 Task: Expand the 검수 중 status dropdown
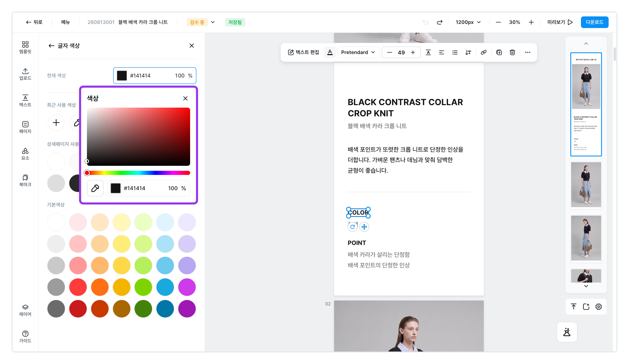[213, 22]
